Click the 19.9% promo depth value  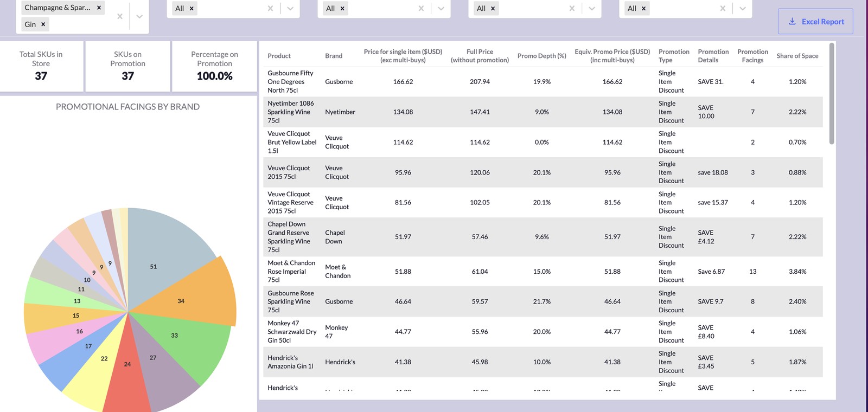[541, 82]
